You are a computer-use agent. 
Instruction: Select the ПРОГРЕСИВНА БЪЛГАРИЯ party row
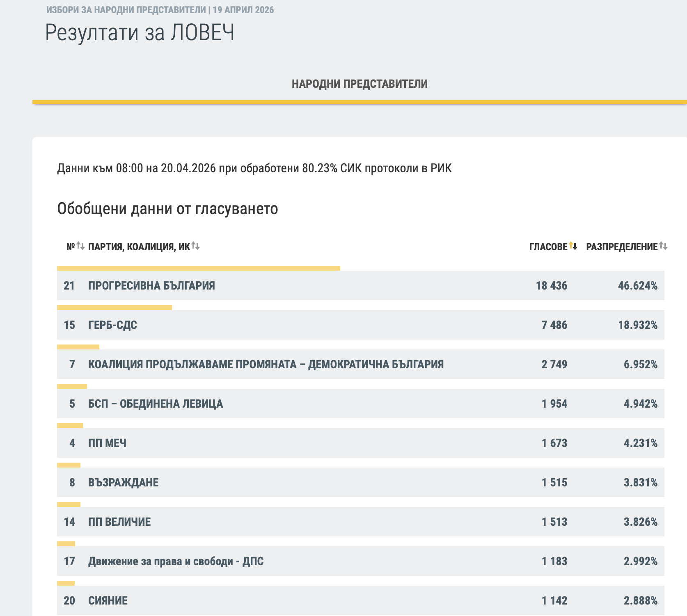(x=151, y=286)
